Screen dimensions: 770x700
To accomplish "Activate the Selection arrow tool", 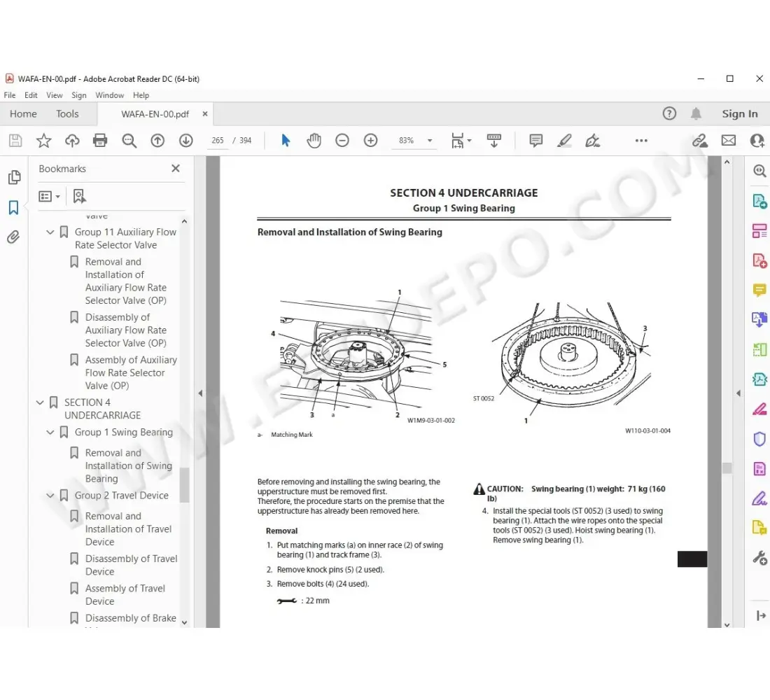I will tap(286, 141).
